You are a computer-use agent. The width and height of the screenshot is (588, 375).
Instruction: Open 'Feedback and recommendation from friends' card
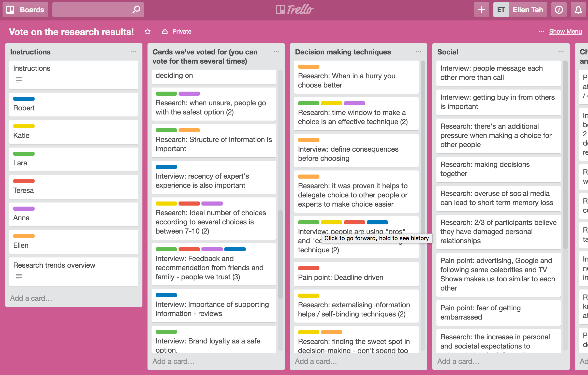pos(214,264)
